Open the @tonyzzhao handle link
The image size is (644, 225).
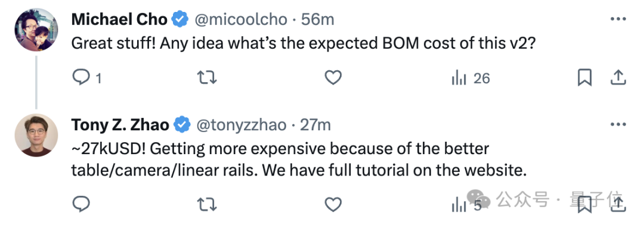pyautogui.click(x=242, y=125)
